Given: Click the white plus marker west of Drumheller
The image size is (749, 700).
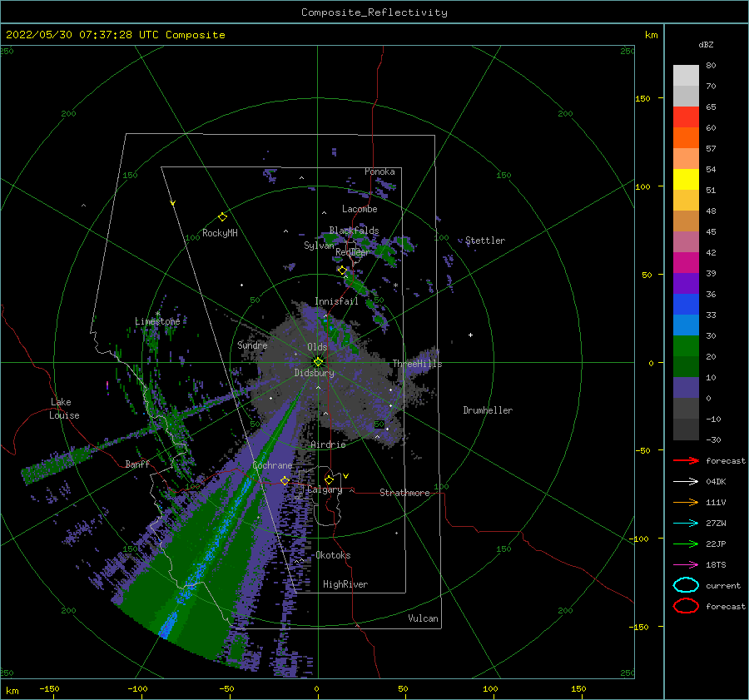Looking at the screenshot, I should point(470,335).
